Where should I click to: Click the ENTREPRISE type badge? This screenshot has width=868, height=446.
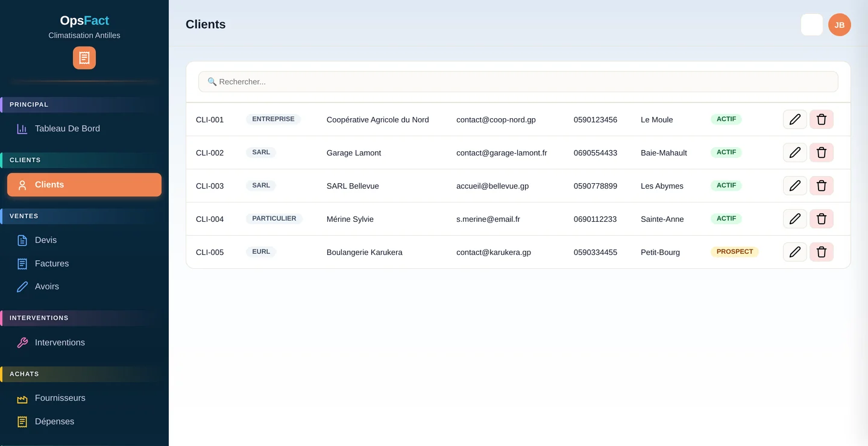coord(273,119)
